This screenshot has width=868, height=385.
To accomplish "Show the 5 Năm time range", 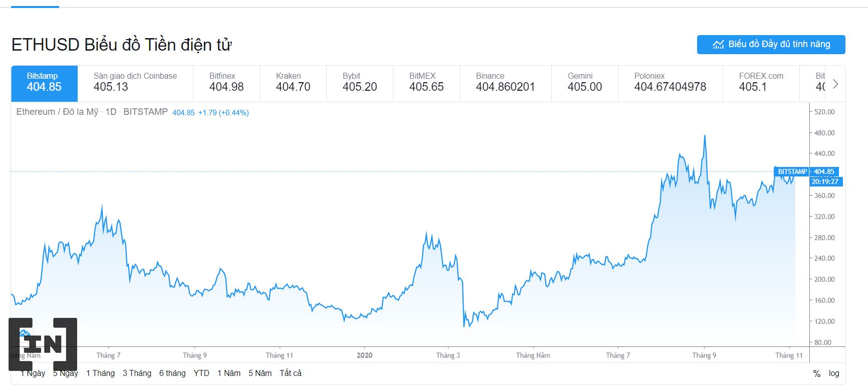I will tap(260, 373).
